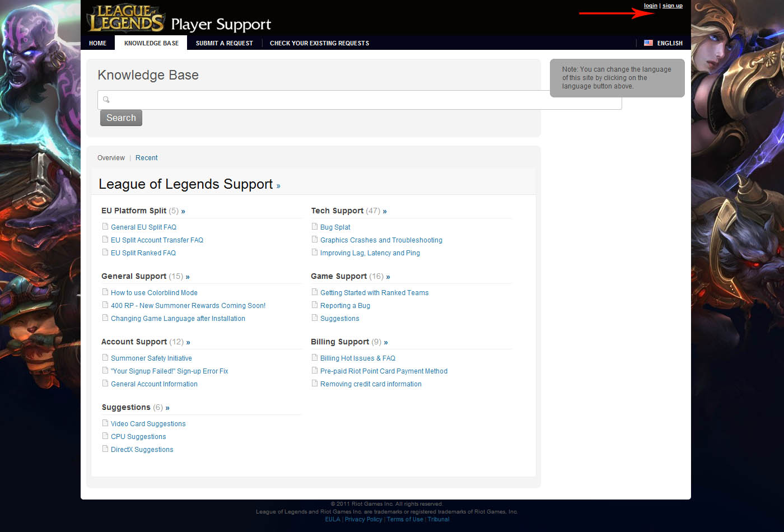
Task: Click the flag icon beside ENGLISH
Action: [648, 43]
